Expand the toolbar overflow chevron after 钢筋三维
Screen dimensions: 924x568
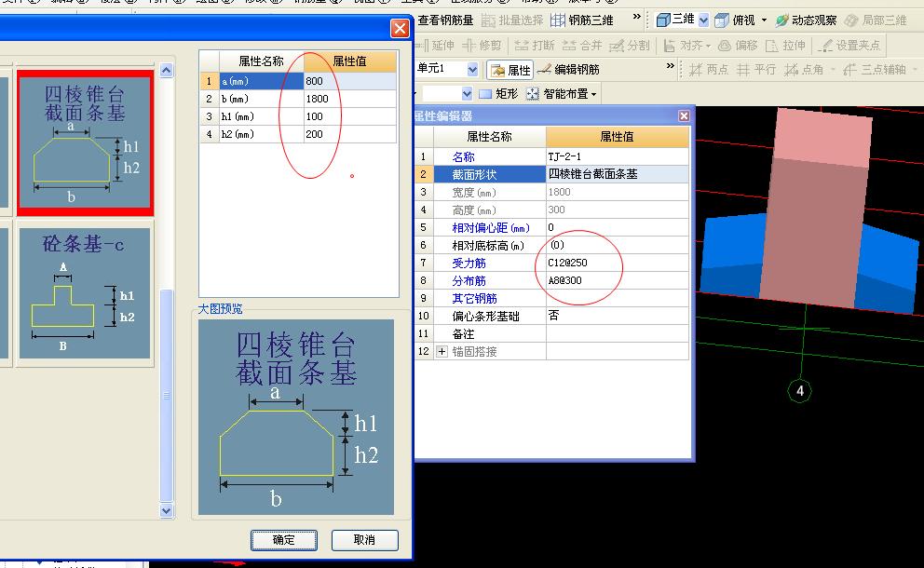click(x=636, y=17)
